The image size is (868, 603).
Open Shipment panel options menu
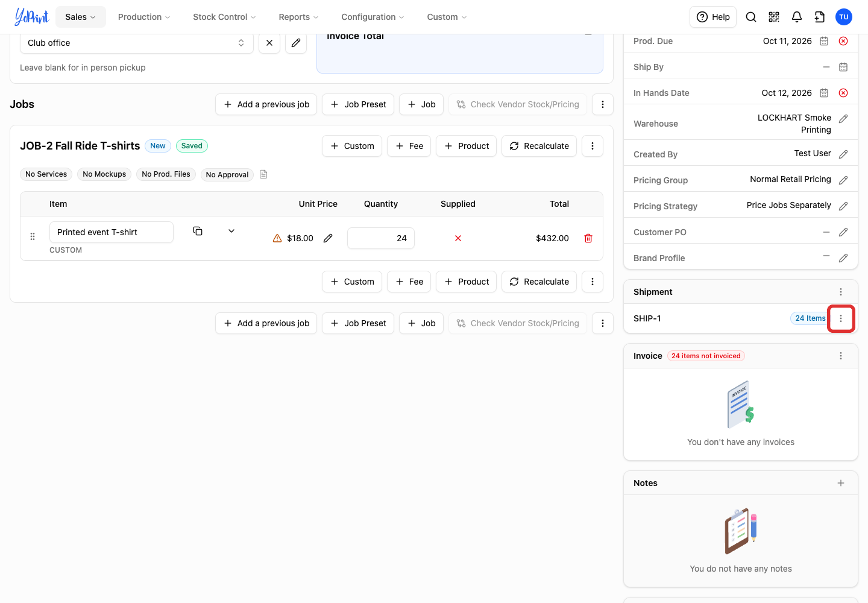coord(841,292)
